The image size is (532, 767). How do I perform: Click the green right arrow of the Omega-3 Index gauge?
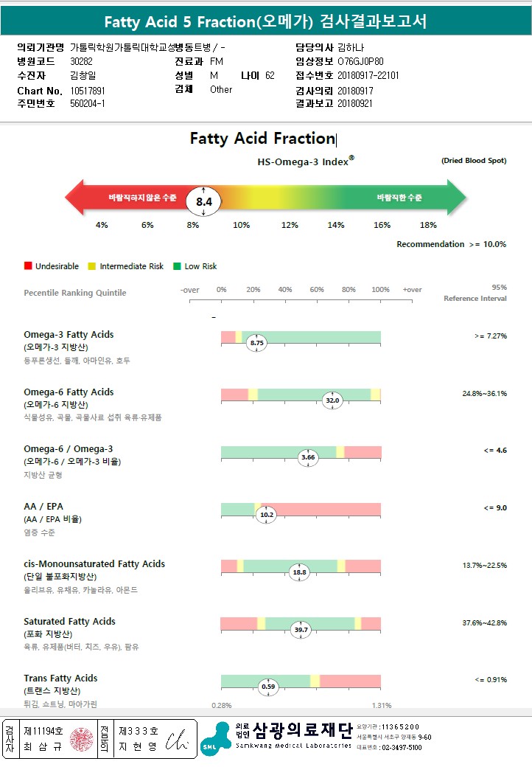click(457, 198)
